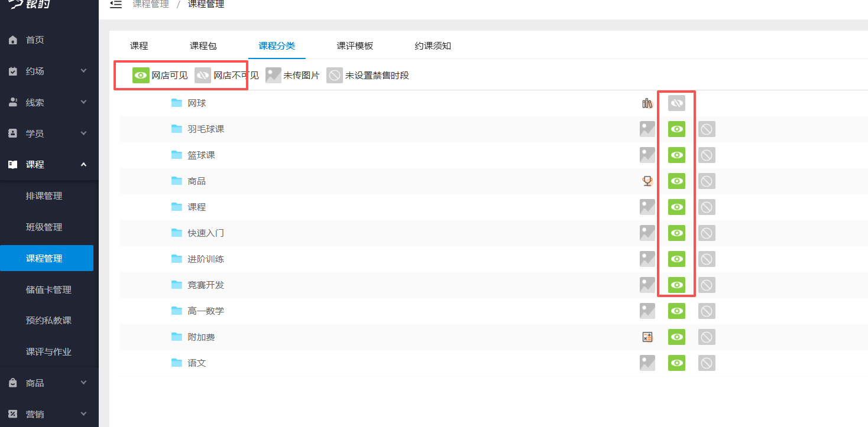The image size is (868, 427).
Task: Click the sidebar collapse arrow at top left
Action: click(x=116, y=4)
